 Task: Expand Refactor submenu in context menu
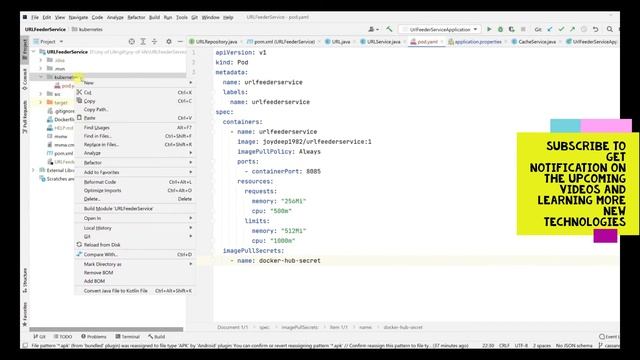pos(135,162)
